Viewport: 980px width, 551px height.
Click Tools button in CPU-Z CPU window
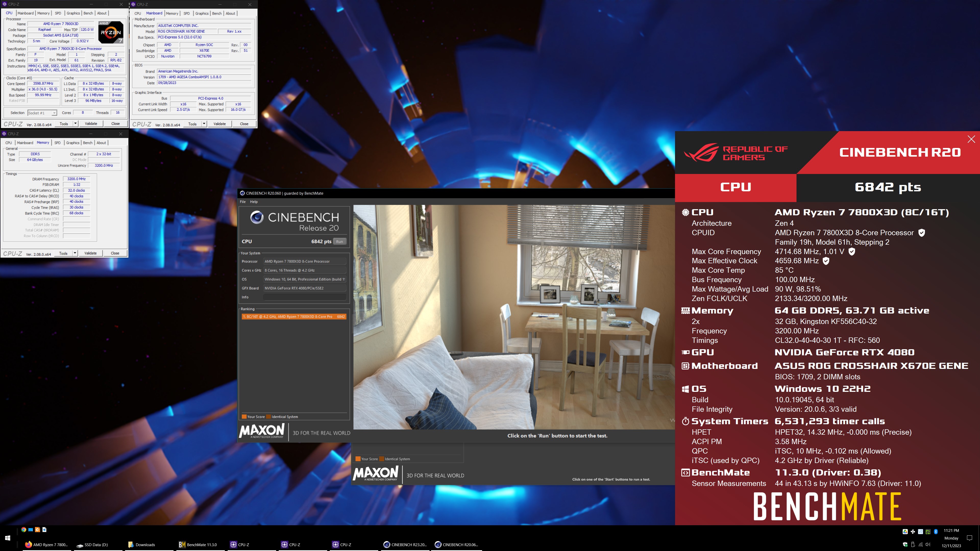coord(64,123)
